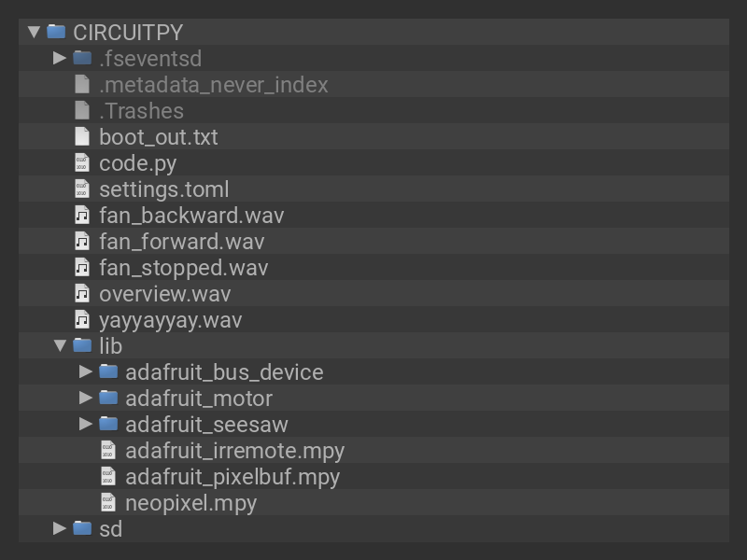Click the overview.wav audio file icon
The image size is (747, 560).
(82, 293)
